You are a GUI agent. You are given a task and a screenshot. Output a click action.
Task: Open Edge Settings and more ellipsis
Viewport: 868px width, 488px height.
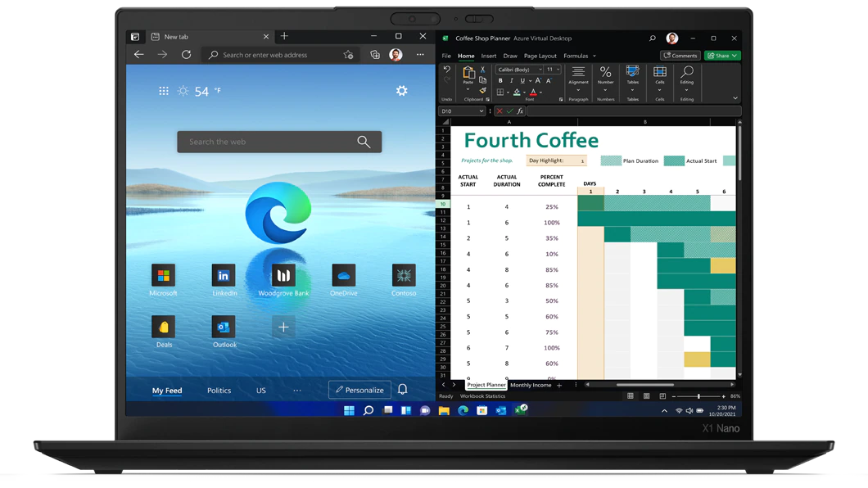click(420, 54)
